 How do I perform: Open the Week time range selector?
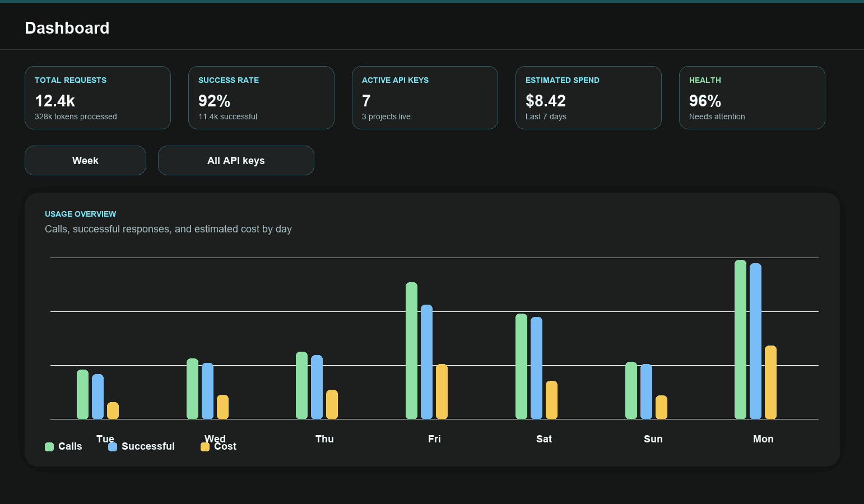85,161
